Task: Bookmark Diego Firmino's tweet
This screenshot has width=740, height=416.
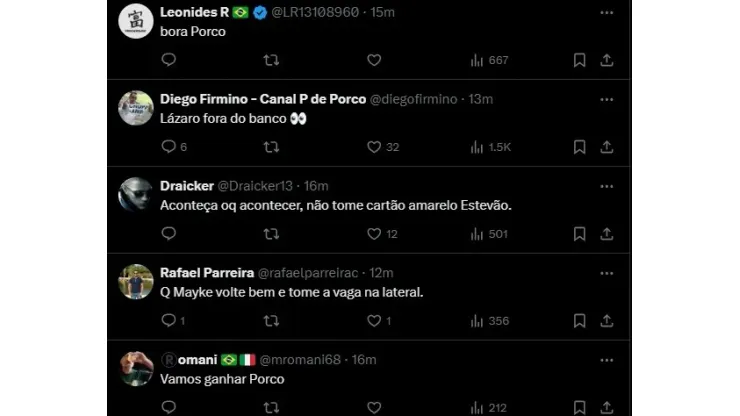Action: 579,147
